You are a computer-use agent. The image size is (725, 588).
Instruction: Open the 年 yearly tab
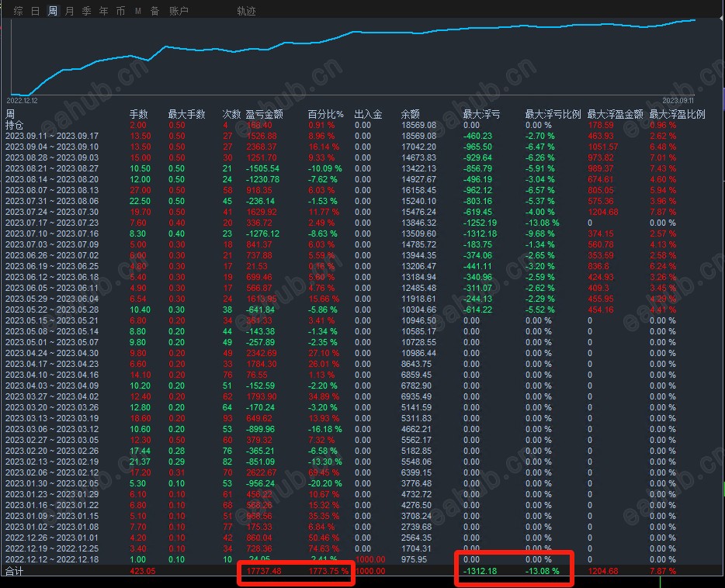(103, 11)
